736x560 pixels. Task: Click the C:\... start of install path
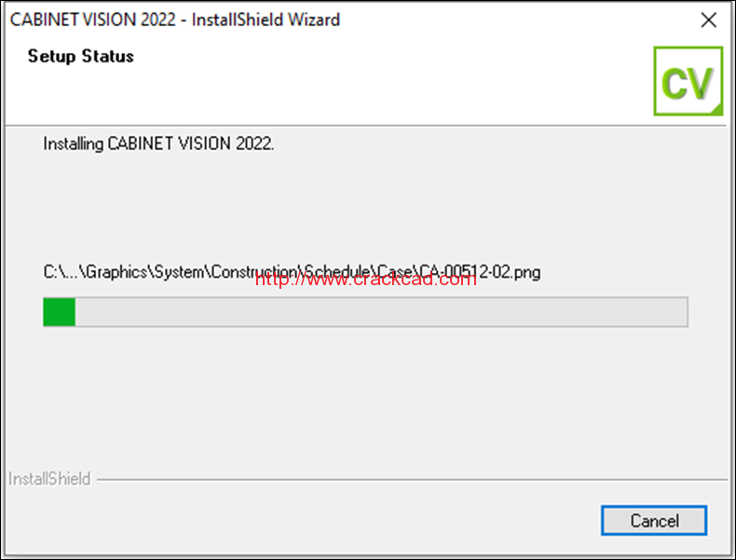click(61, 272)
